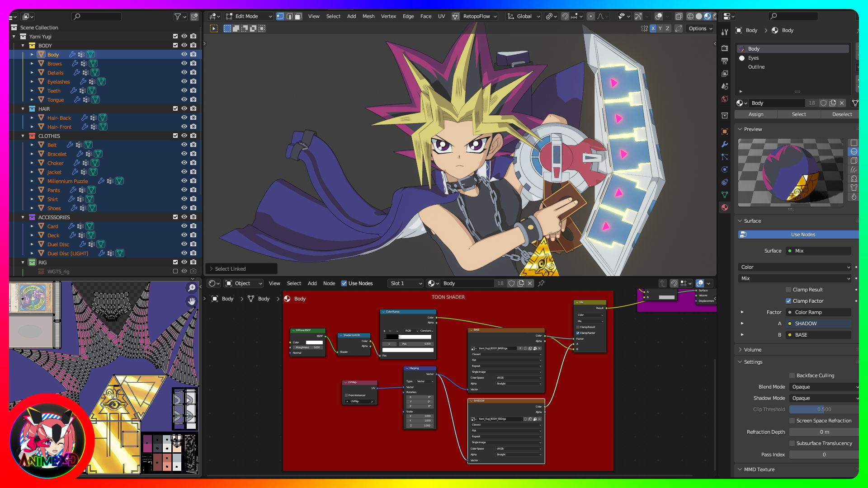Image resolution: width=868 pixels, height=488 pixels.
Task: Open Modifiers properties tab (wrench)
Action: [725, 144]
